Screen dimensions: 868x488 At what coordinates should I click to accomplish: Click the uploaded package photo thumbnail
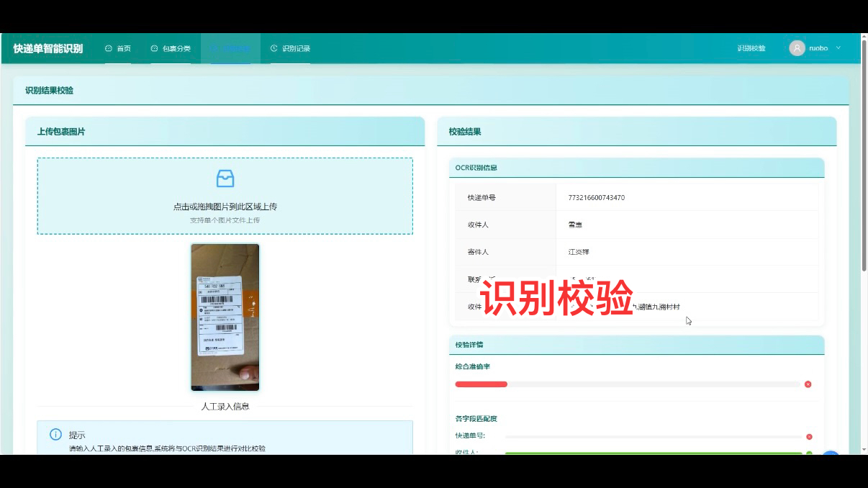coord(225,317)
